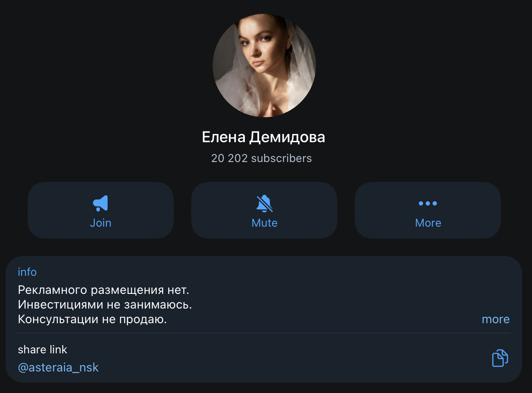Image resolution: width=532 pixels, height=393 pixels.
Task: Click the line "Инвестициями не занимаюсь."
Action: click(105, 305)
